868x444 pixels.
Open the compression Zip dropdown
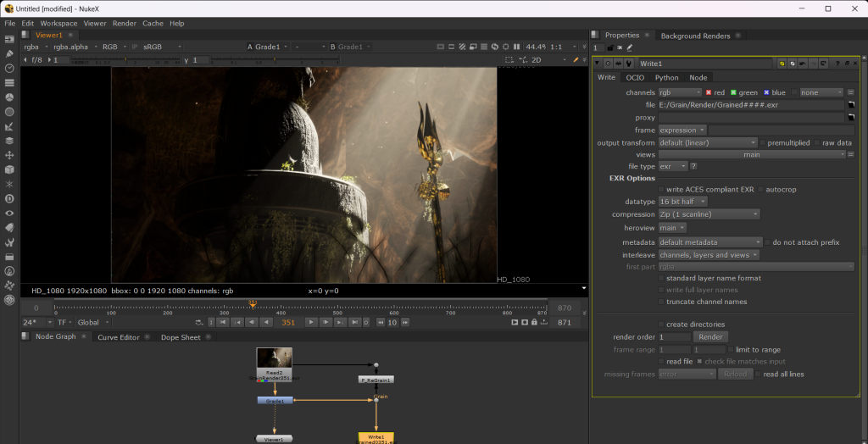709,214
